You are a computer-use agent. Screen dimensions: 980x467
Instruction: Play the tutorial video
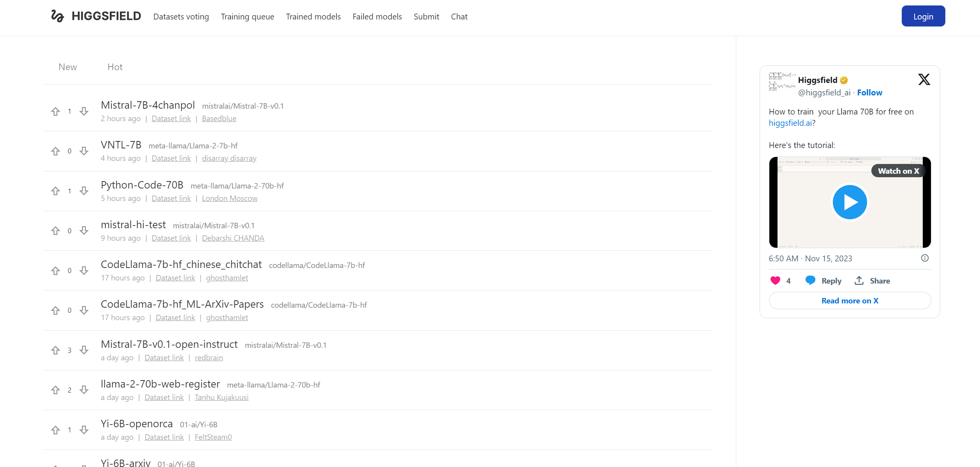(x=850, y=202)
